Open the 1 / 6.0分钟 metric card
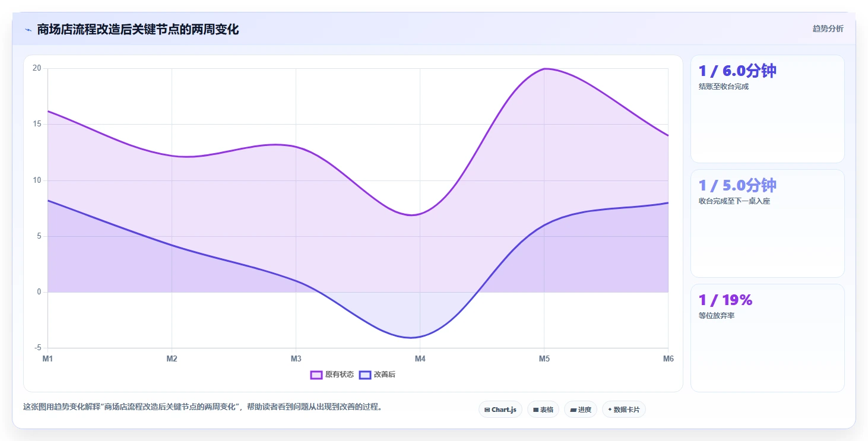This screenshot has width=868, height=441. point(767,109)
